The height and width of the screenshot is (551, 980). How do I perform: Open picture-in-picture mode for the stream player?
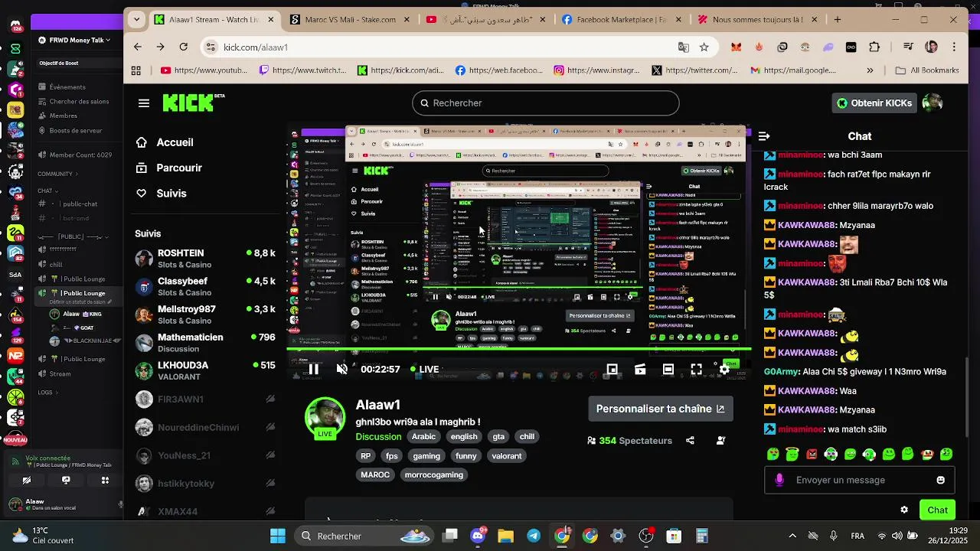coord(612,369)
